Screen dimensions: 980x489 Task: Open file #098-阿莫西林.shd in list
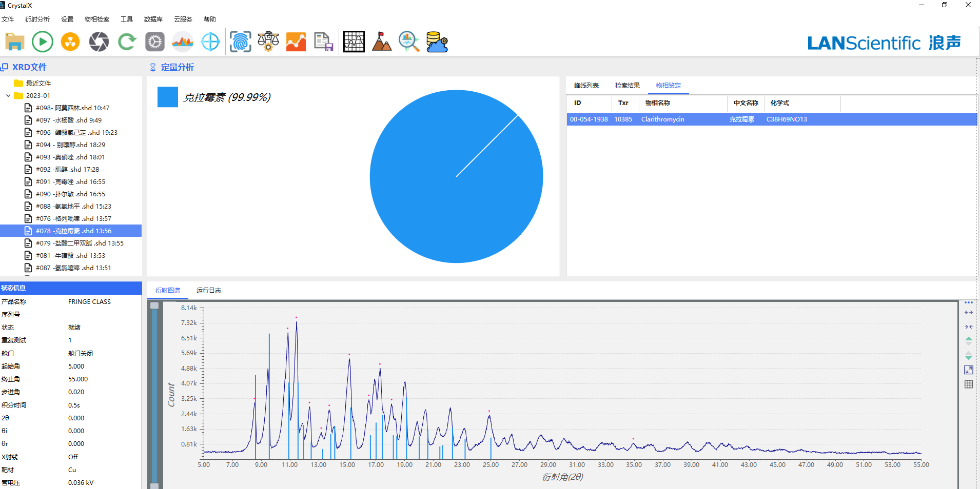72,108
